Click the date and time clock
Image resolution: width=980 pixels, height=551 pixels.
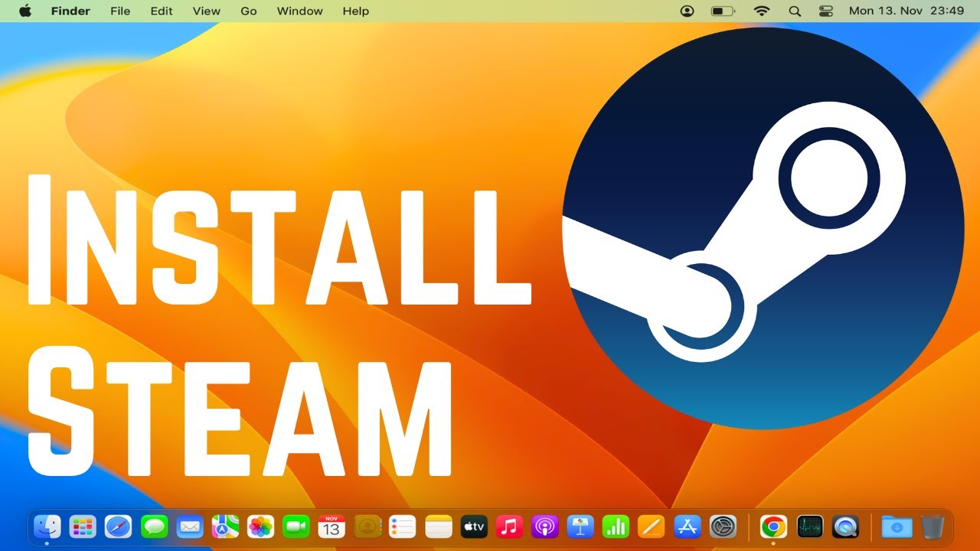click(x=906, y=11)
